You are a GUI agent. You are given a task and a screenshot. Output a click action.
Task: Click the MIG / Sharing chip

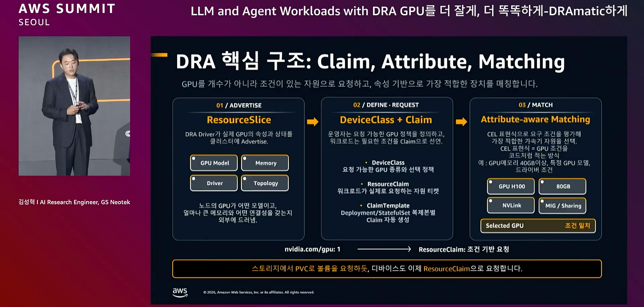pos(562,205)
